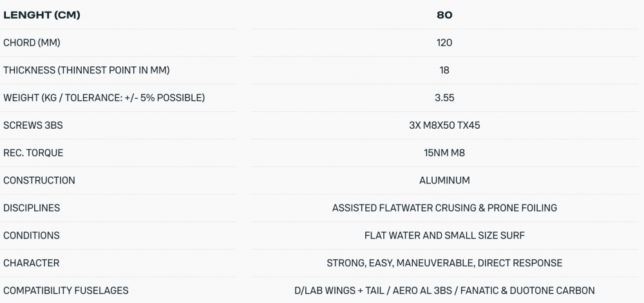This screenshot has width=644, height=303.
Task: Select the weight value 3.55
Action: pyautogui.click(x=444, y=98)
